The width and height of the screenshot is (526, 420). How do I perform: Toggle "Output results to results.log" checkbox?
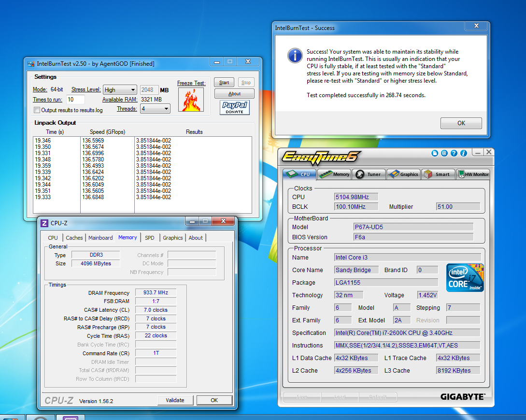tap(37, 110)
